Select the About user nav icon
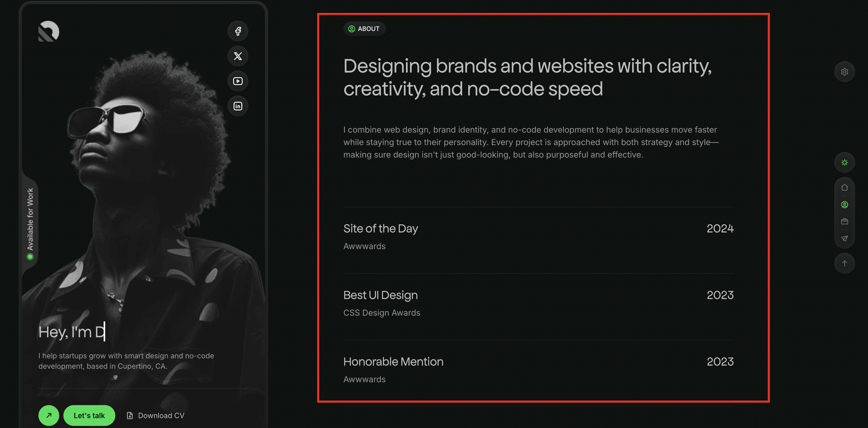 (844, 205)
